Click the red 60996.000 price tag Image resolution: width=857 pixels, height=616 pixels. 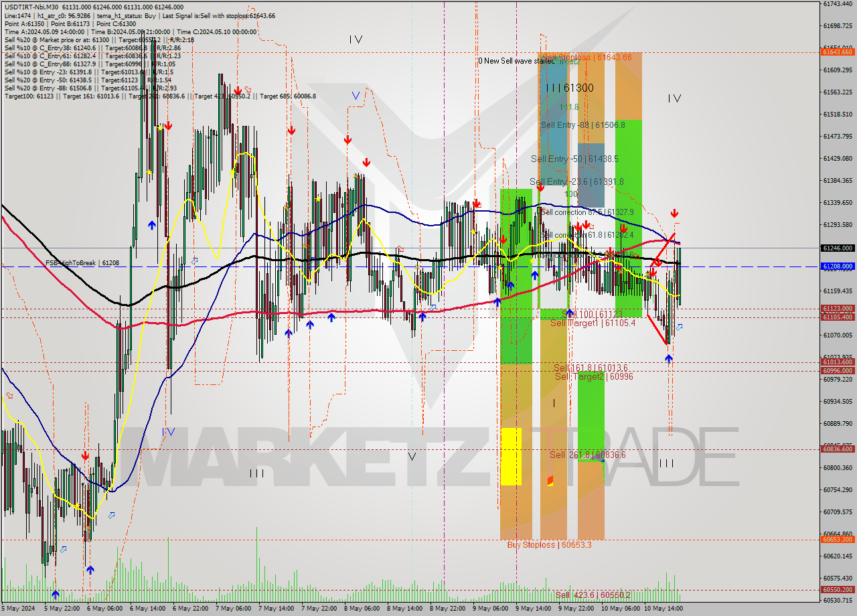coord(838,371)
